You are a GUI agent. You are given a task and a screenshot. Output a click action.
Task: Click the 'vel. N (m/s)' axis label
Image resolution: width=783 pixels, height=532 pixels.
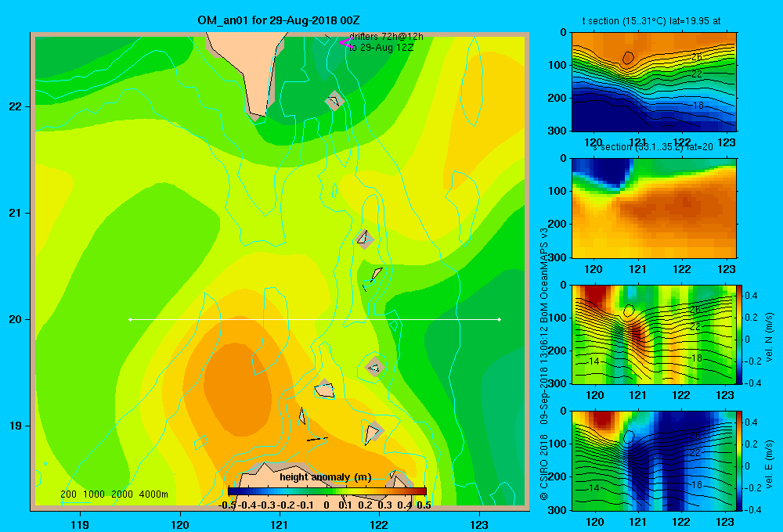point(770,337)
